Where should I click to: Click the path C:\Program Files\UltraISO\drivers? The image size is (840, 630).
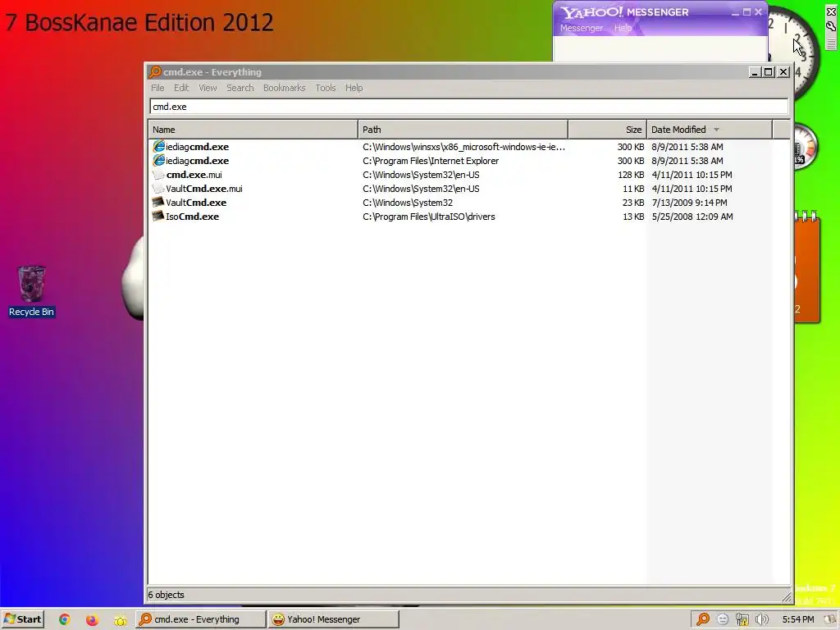click(428, 217)
